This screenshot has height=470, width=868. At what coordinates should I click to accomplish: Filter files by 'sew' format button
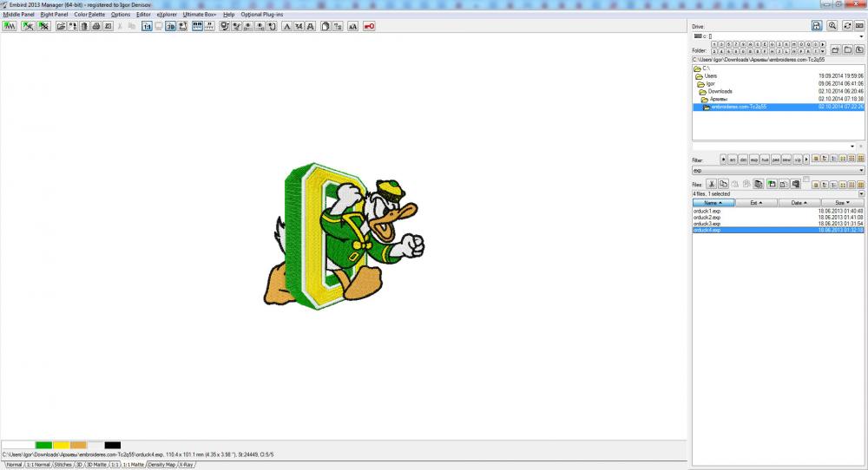click(x=786, y=160)
